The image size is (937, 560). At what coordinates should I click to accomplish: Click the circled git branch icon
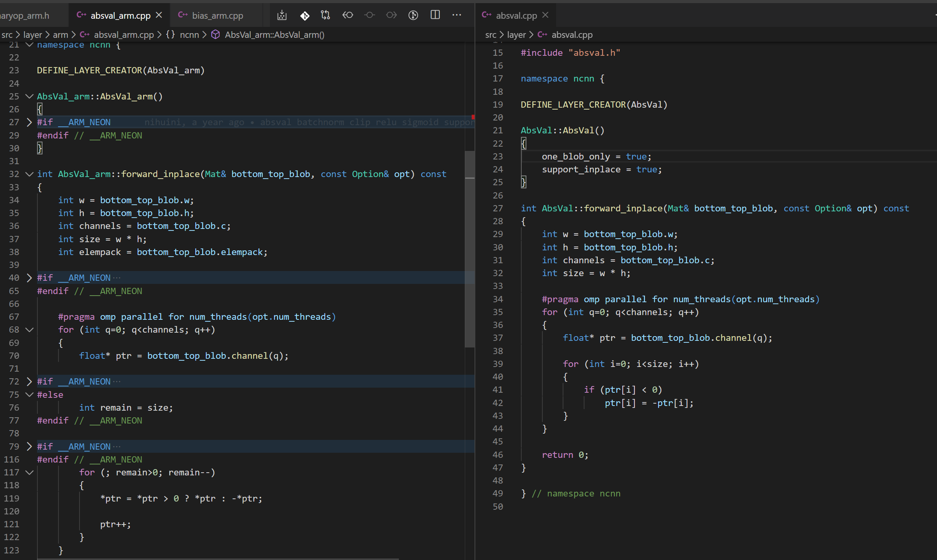coord(413,16)
